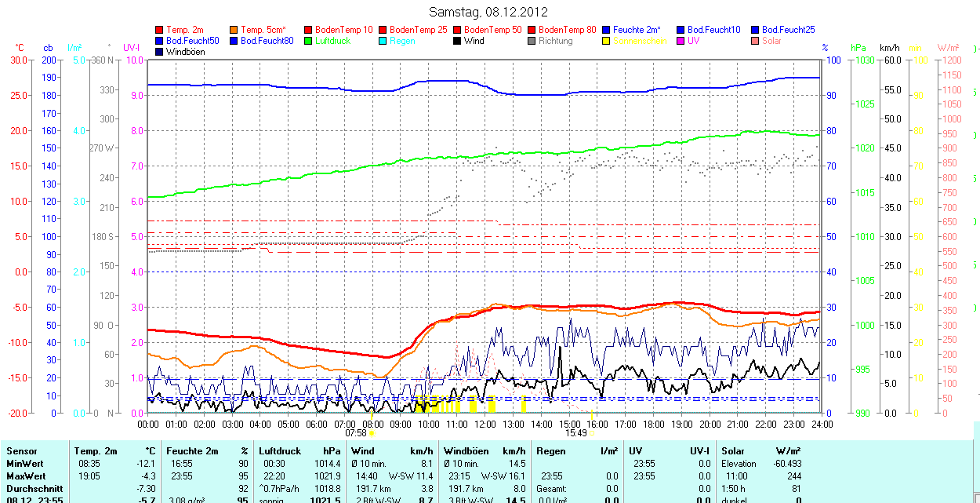Click the MaxWert row label
This screenshot has width=980, height=503.
tap(25, 476)
